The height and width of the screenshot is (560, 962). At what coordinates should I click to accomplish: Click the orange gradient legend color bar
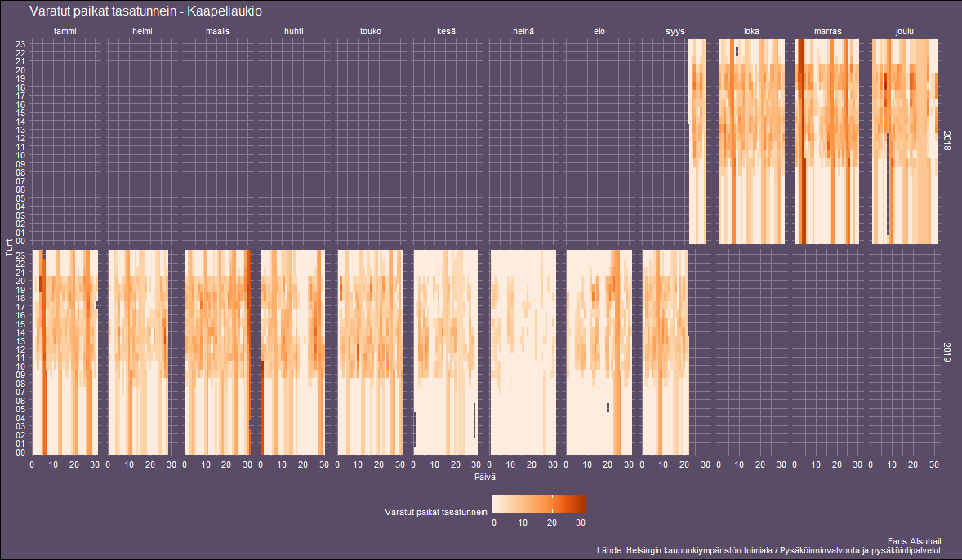(x=539, y=504)
